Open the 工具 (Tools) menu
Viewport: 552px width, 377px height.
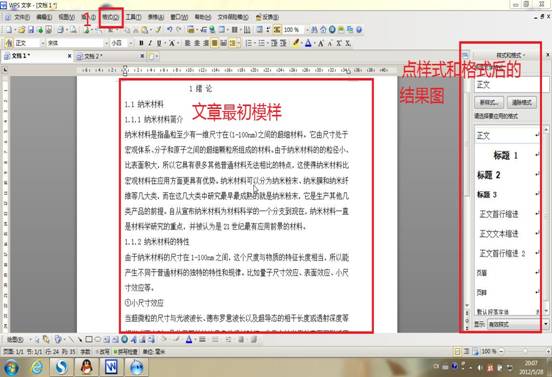(133, 17)
